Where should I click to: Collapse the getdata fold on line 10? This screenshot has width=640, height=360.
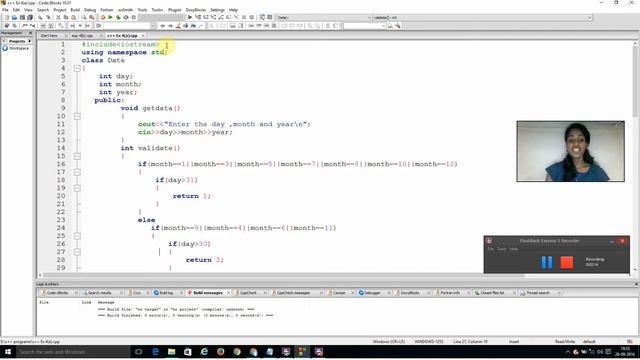[x=77, y=116]
